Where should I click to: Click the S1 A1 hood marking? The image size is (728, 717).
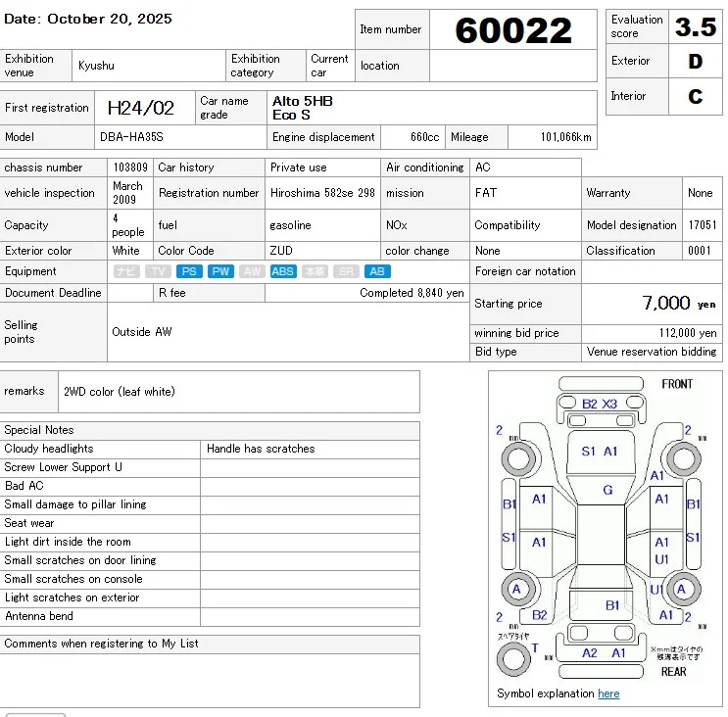coord(600,452)
